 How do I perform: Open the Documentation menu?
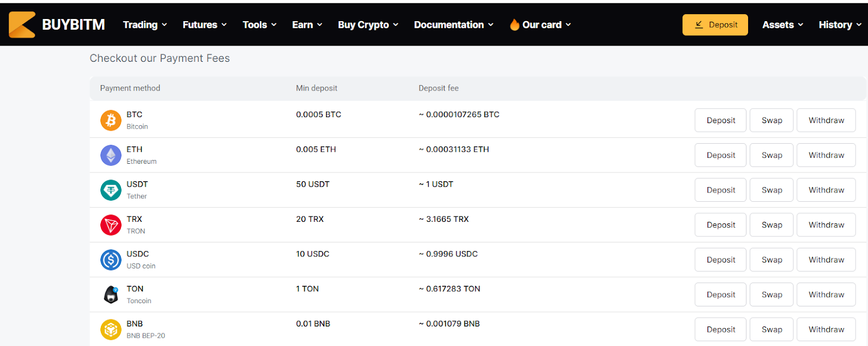454,25
